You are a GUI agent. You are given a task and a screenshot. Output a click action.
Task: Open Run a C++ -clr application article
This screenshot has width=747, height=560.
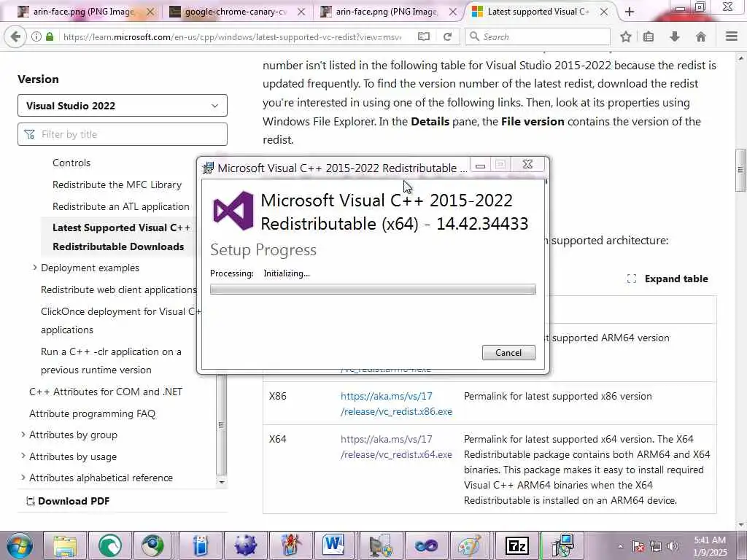[x=111, y=360]
